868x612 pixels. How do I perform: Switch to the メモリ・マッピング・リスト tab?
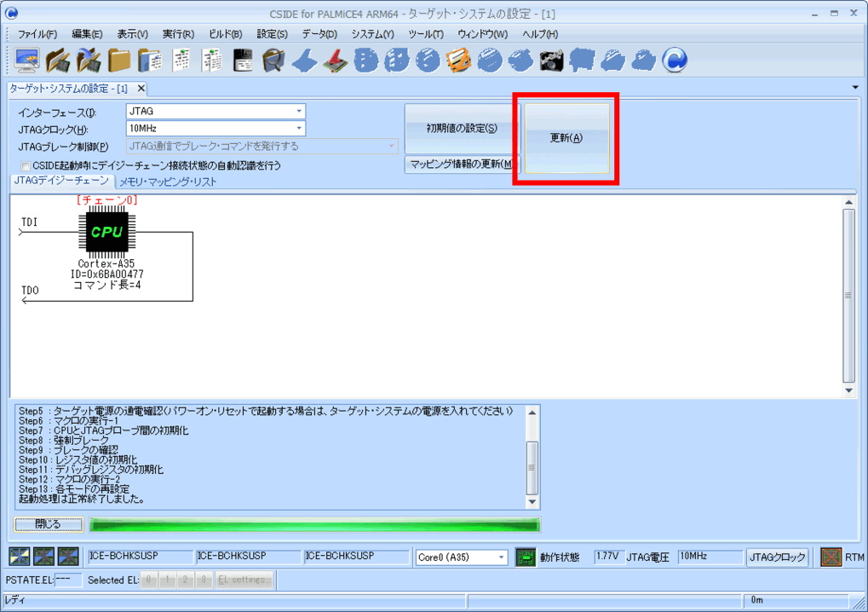(168, 182)
